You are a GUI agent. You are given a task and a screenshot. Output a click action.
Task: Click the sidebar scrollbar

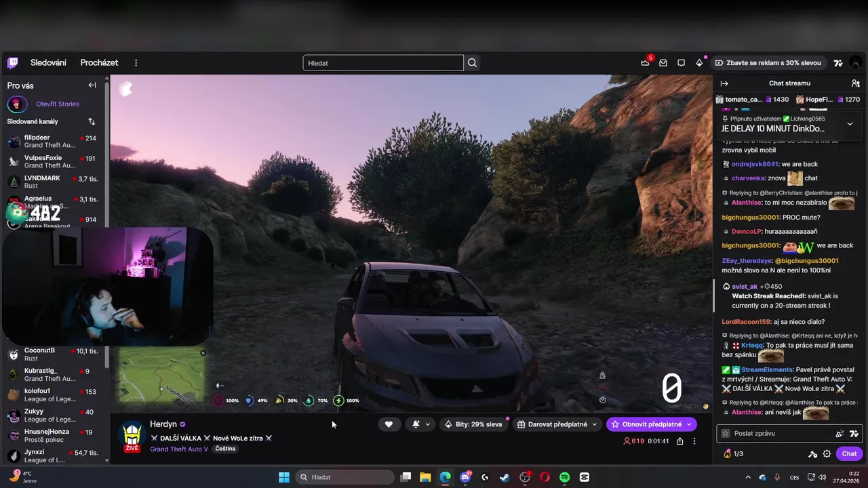pyautogui.click(x=106, y=224)
